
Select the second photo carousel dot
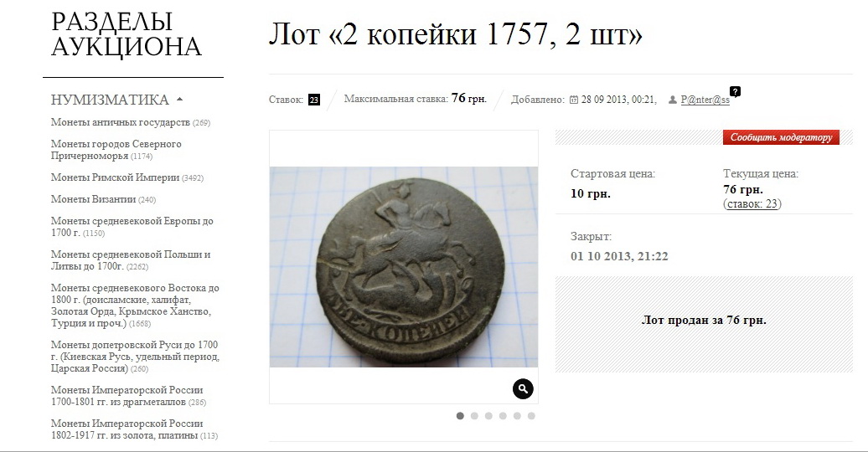click(x=474, y=416)
